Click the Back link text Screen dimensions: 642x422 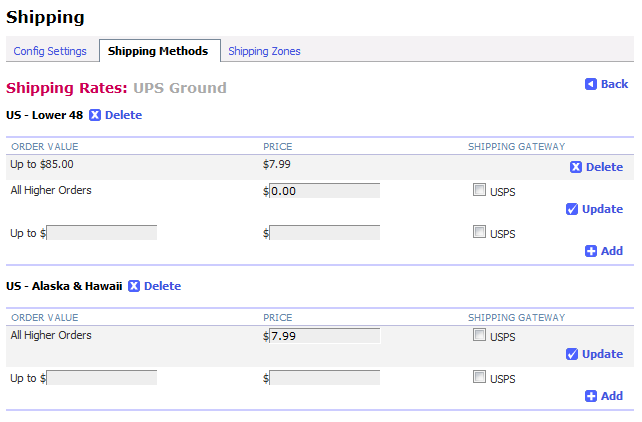pos(614,84)
